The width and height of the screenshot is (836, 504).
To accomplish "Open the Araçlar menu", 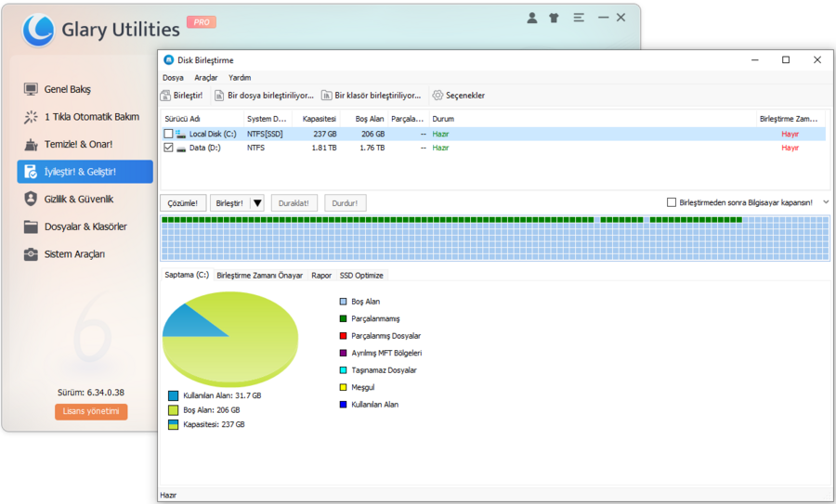I will [206, 78].
